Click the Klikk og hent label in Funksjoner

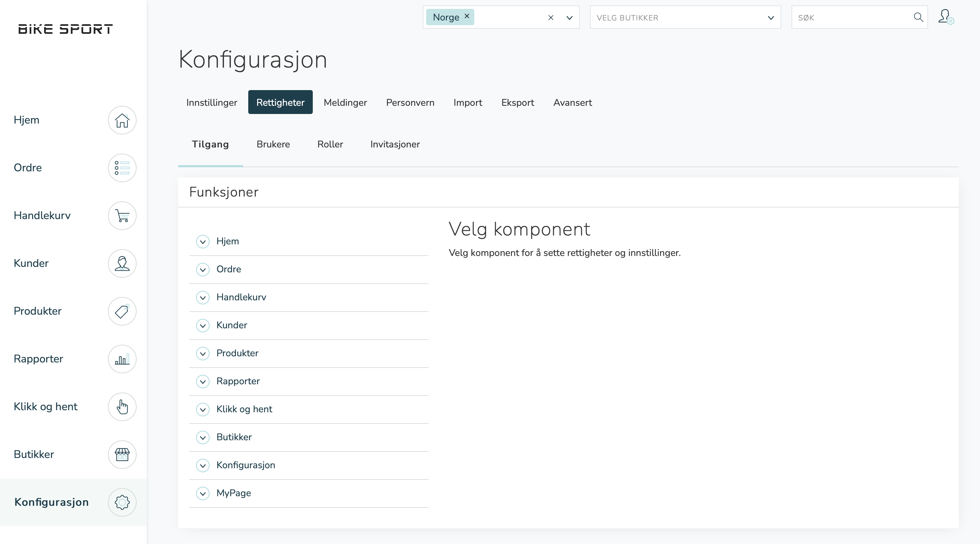pos(244,409)
